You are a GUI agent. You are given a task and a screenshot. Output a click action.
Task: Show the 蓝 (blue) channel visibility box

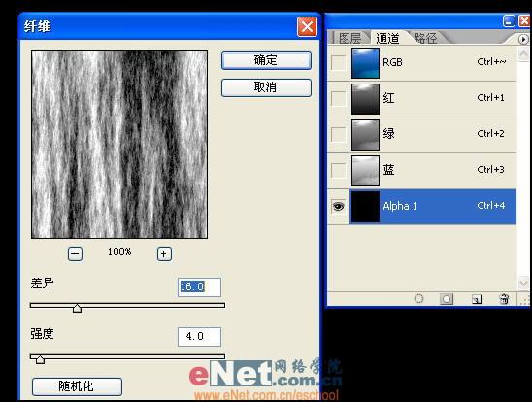[x=338, y=170]
